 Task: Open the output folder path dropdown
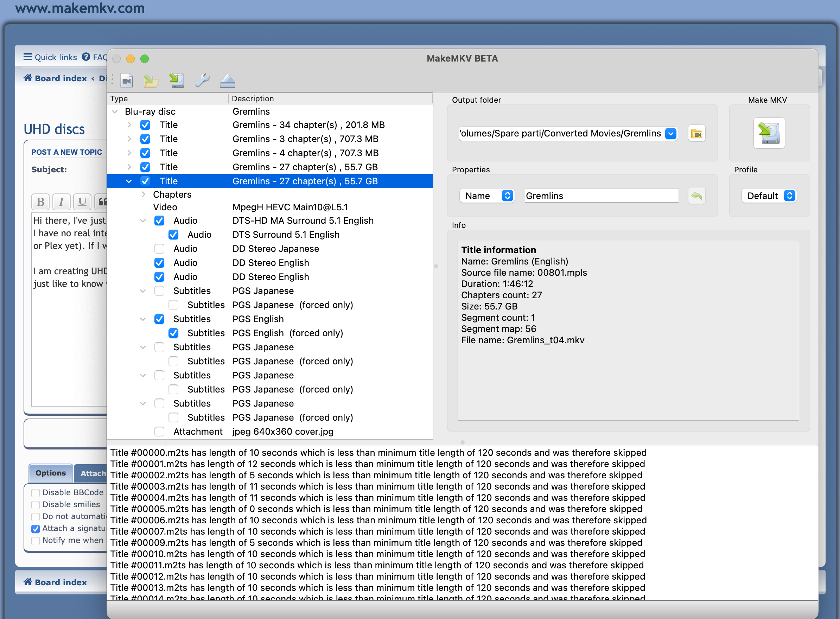click(671, 133)
